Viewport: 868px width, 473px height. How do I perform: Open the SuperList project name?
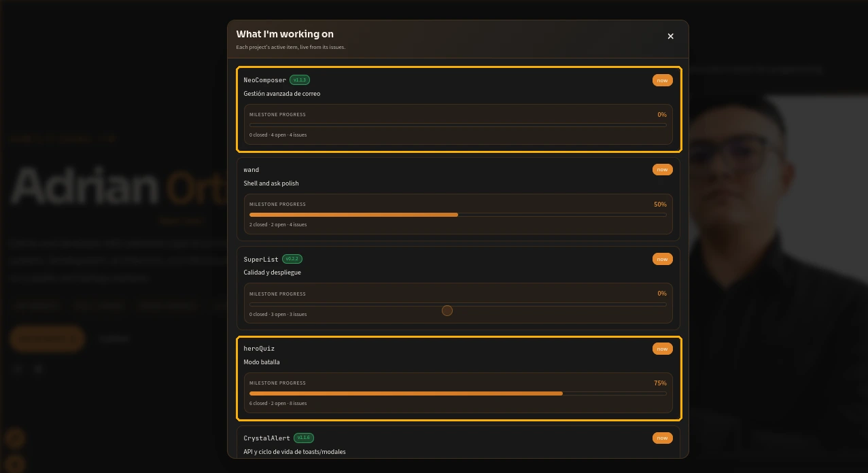coord(261,259)
